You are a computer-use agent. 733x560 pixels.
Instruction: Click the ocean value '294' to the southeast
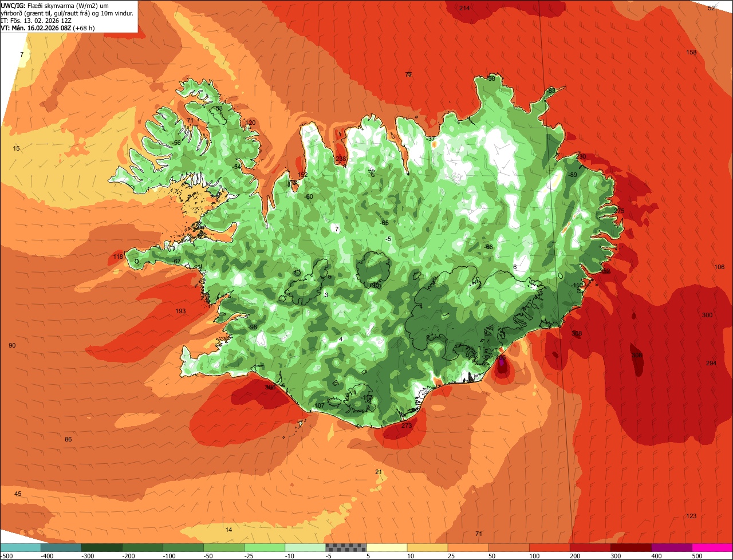tap(711, 364)
